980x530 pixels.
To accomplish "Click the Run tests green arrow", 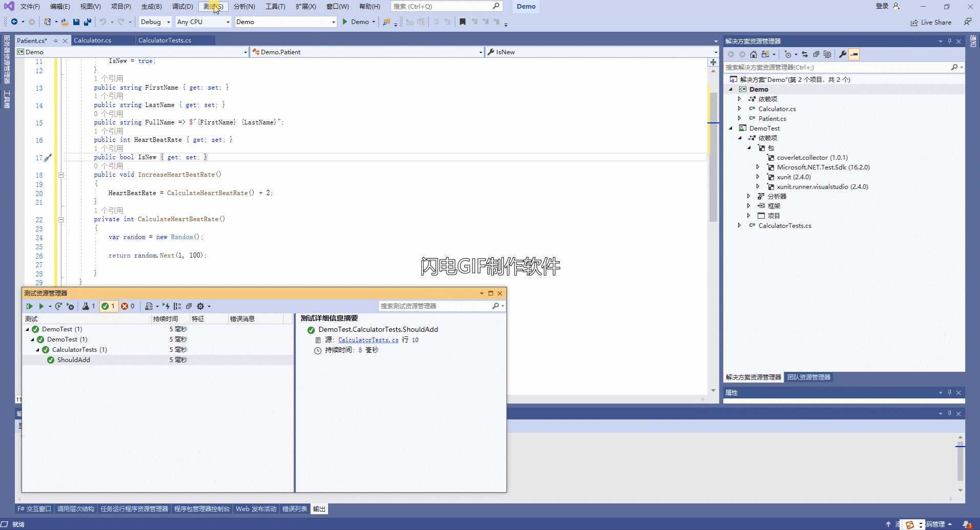I will (41, 306).
